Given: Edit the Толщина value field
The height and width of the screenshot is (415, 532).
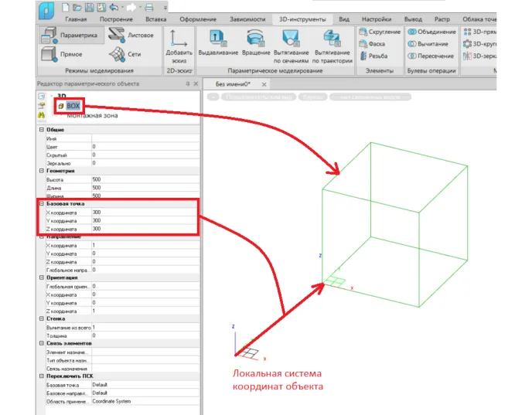Looking at the screenshot, I should (x=145, y=335).
